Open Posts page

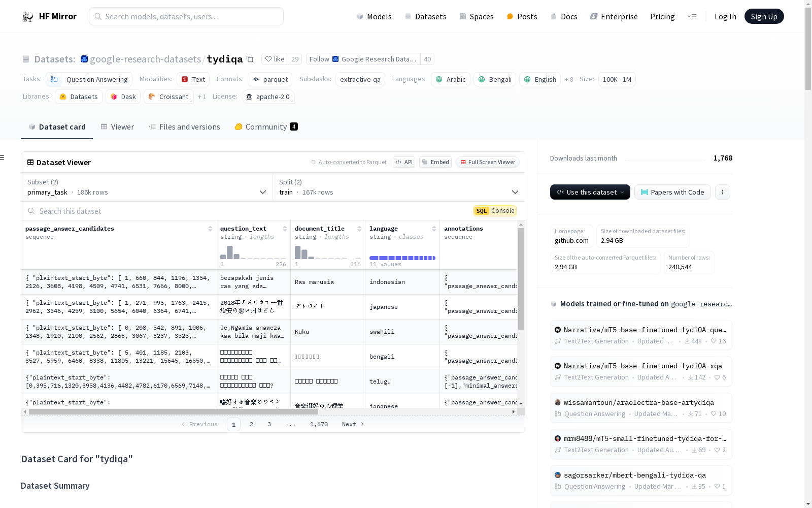pos(522,17)
